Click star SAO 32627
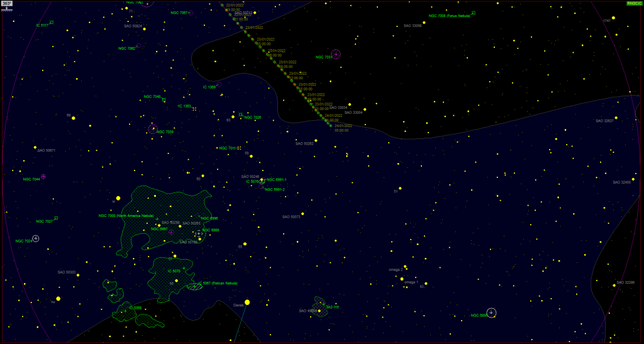 (616, 118)
